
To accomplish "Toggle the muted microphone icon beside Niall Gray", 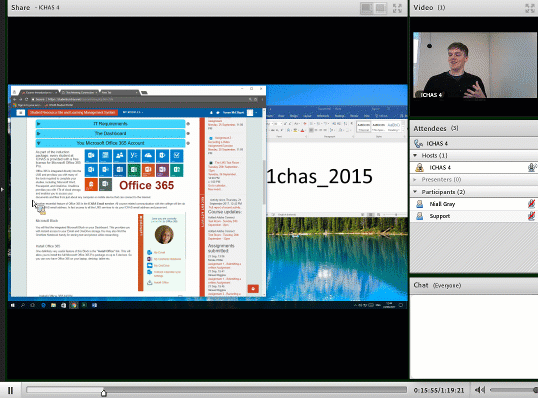I will [531, 204].
